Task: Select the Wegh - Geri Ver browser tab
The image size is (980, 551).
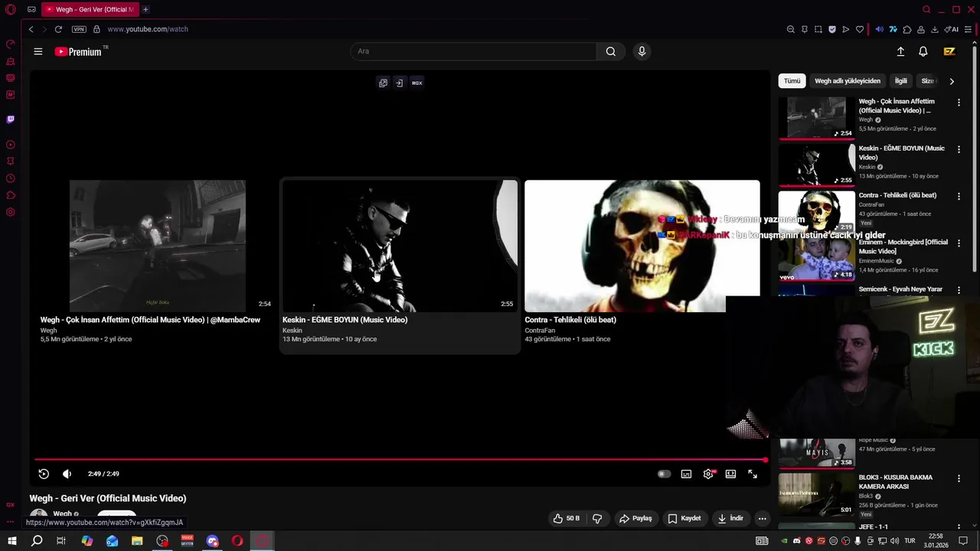Action: tap(89, 9)
